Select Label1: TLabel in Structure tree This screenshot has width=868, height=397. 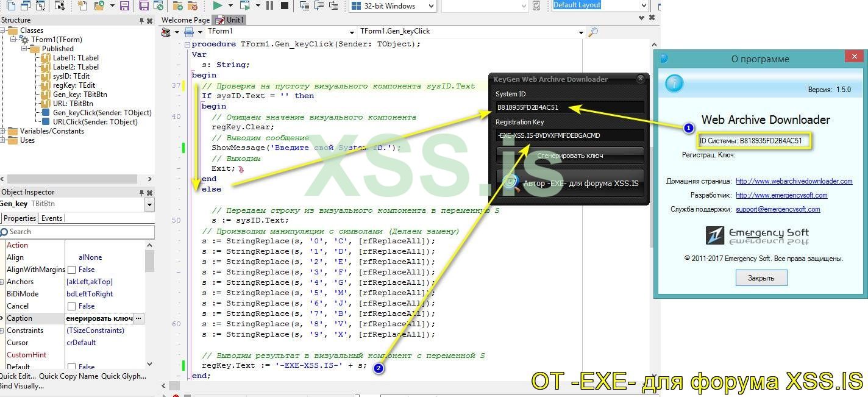click(x=76, y=58)
